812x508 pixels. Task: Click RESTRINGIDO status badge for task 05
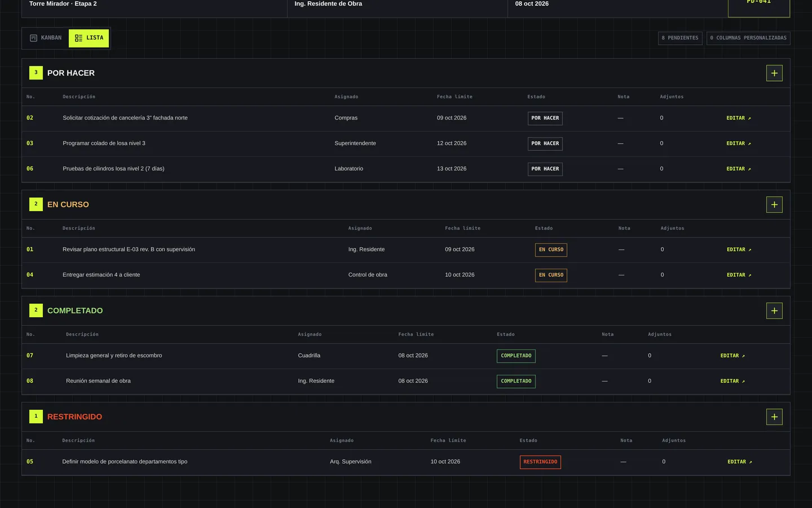(540, 462)
